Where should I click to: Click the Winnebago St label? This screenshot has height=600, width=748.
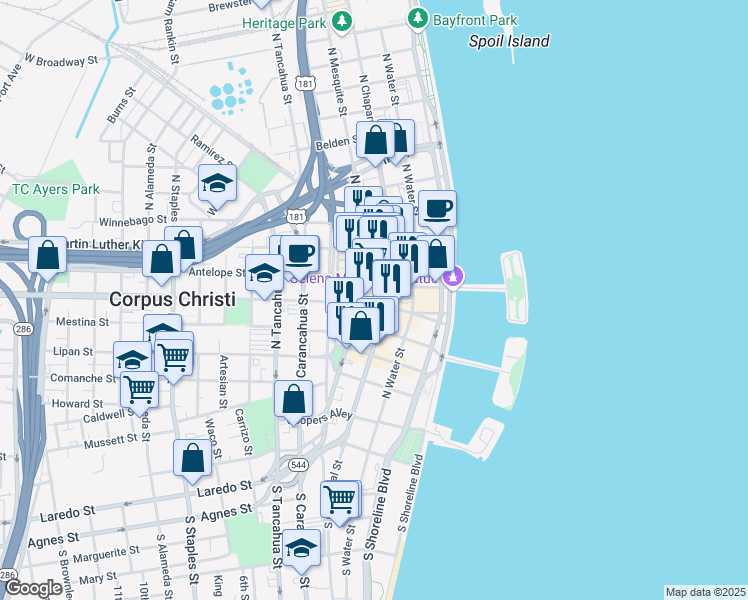coord(133,221)
